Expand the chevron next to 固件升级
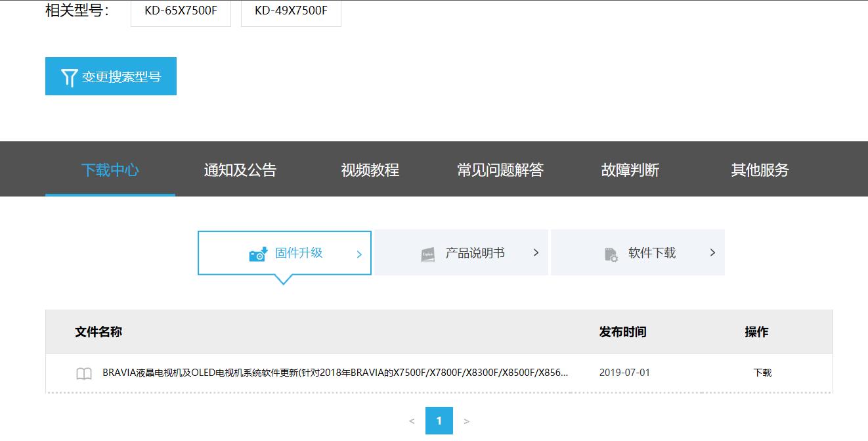The image size is (868, 441). click(x=358, y=252)
